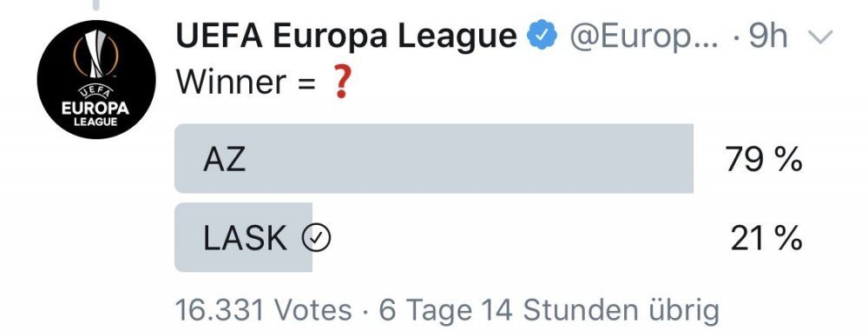
Task: Click the 'EUROPA LEAGUE' text in avatar
Action: (x=95, y=113)
